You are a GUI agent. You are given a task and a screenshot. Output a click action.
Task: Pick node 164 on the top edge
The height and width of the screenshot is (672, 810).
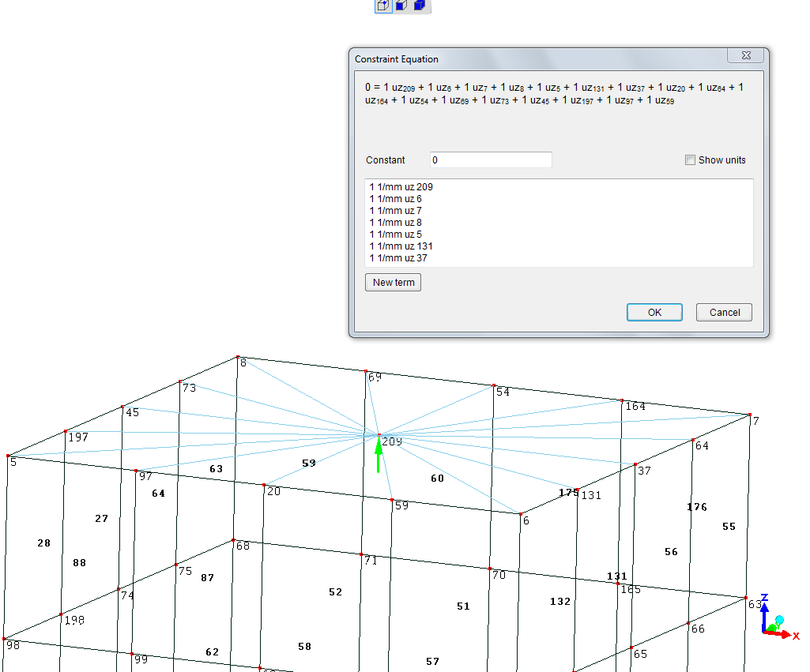coord(622,400)
